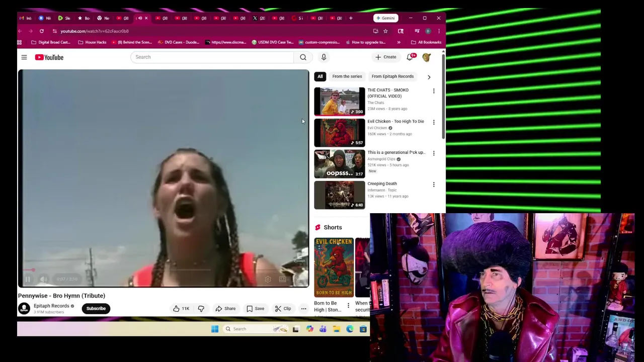Viewport: 644px width, 362px height.
Task: Reload the page in Chrome
Action: tap(42, 31)
